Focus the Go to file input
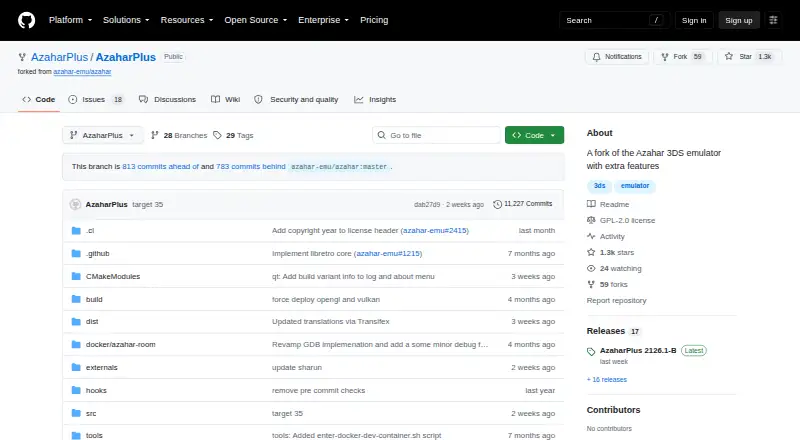 click(x=437, y=135)
